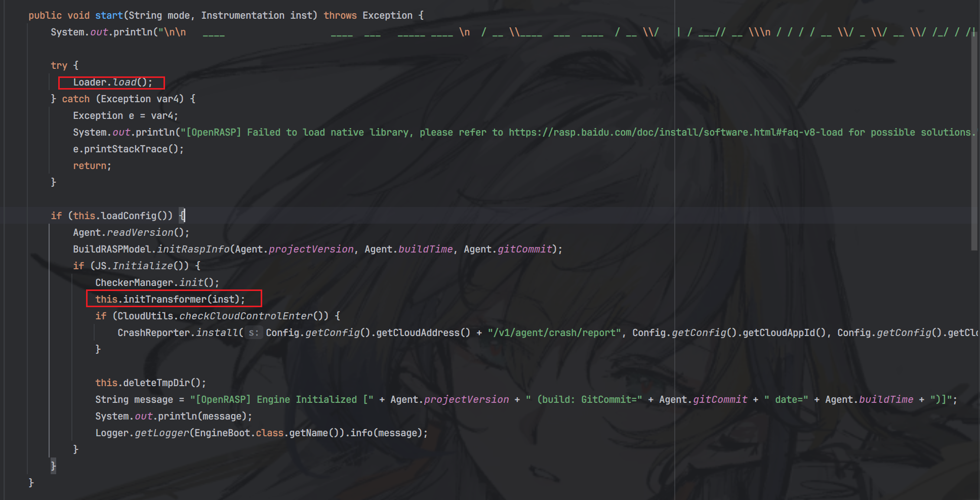Click the Loader.load(); statement

[x=112, y=82]
